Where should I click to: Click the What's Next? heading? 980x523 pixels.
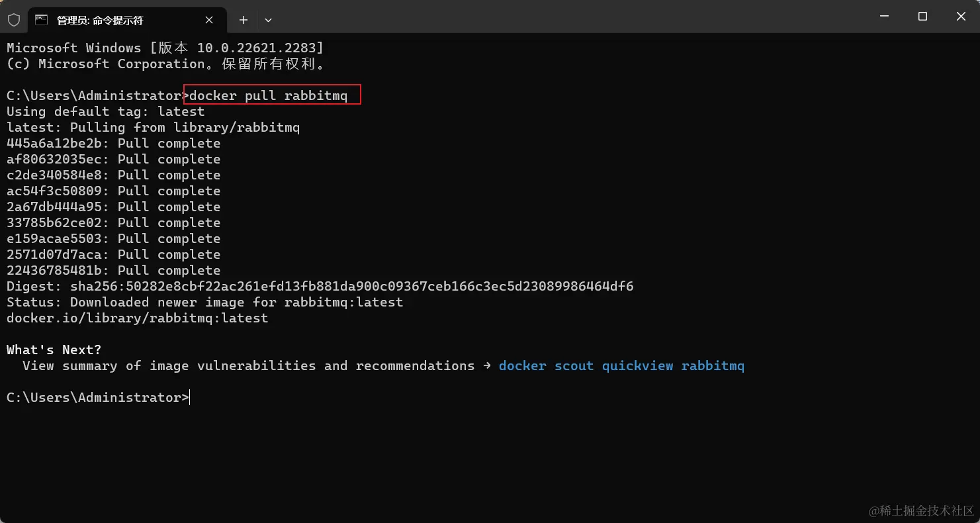coord(54,350)
